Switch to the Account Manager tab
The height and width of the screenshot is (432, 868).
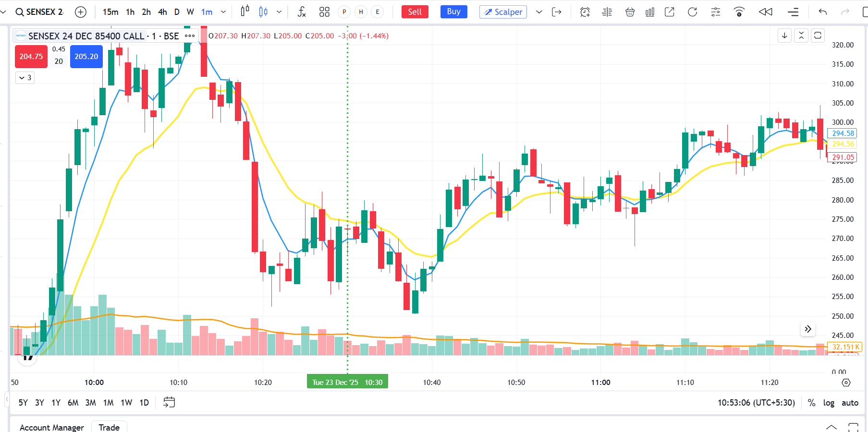pyautogui.click(x=52, y=427)
